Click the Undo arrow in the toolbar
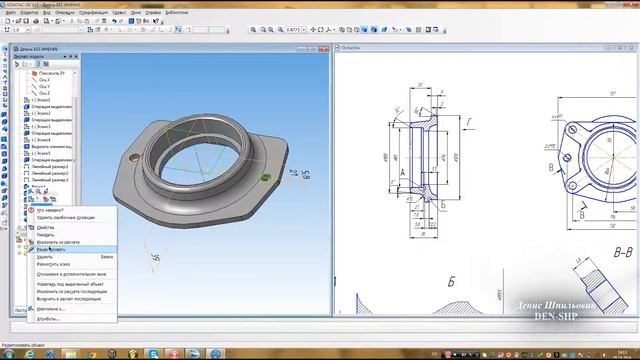640x360 pixels. point(114,21)
